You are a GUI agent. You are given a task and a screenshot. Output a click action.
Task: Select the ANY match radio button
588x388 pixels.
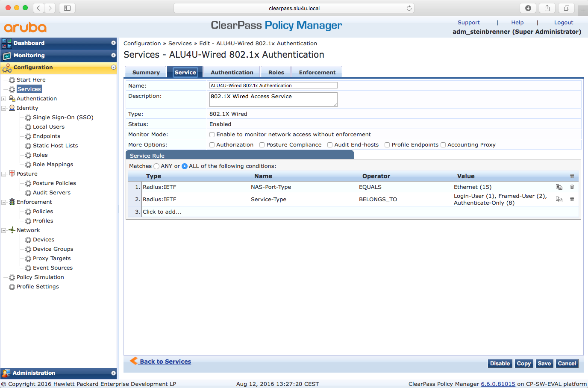[x=156, y=166]
